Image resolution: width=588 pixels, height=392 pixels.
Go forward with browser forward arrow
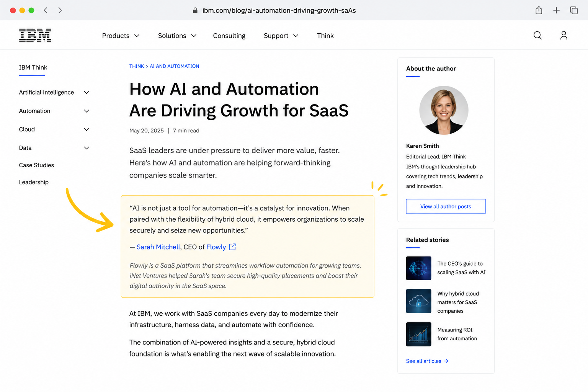pos(60,10)
